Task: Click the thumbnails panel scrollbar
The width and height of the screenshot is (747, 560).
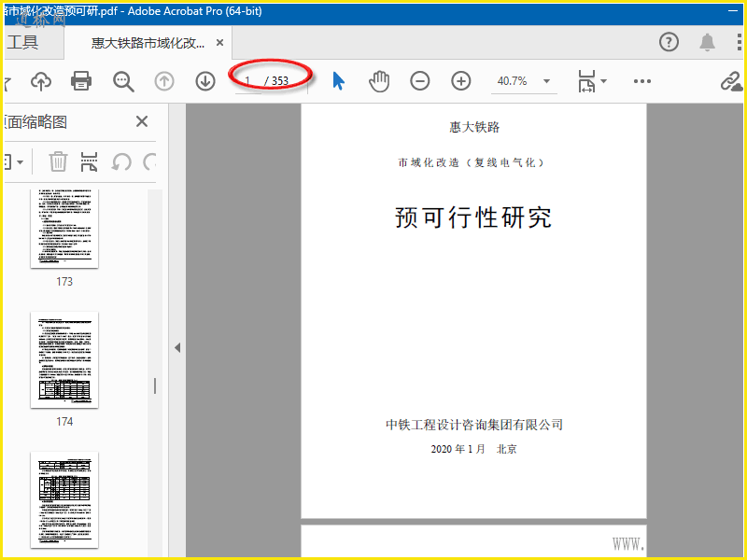Action: tap(155, 372)
